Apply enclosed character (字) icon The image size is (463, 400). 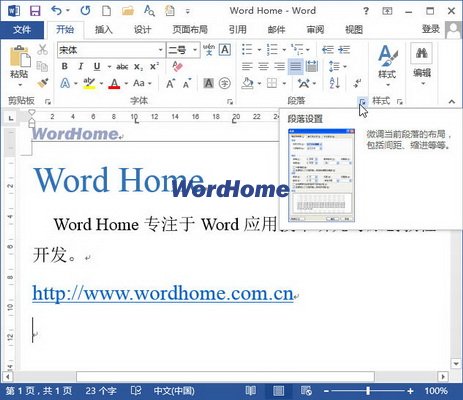coord(225,83)
